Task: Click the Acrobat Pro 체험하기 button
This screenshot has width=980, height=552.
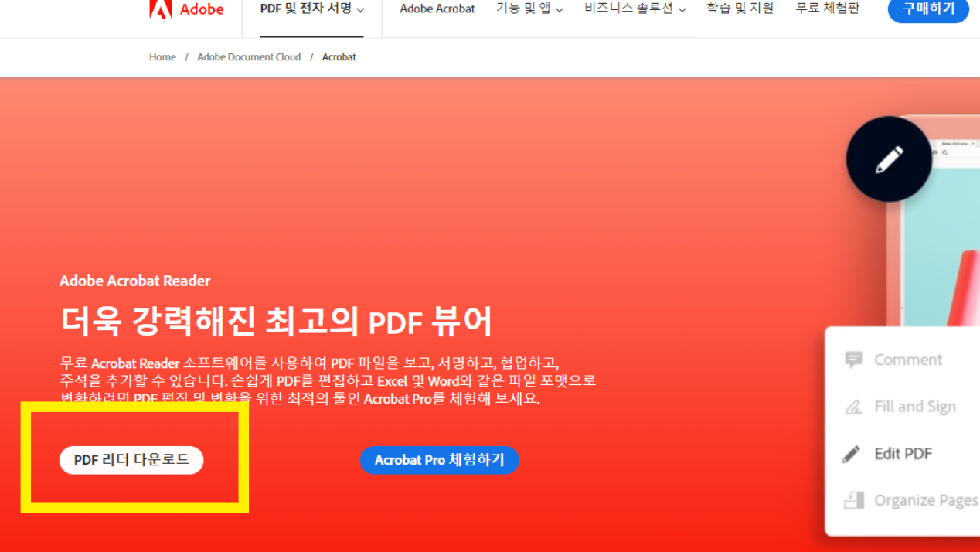Action: coord(439,459)
